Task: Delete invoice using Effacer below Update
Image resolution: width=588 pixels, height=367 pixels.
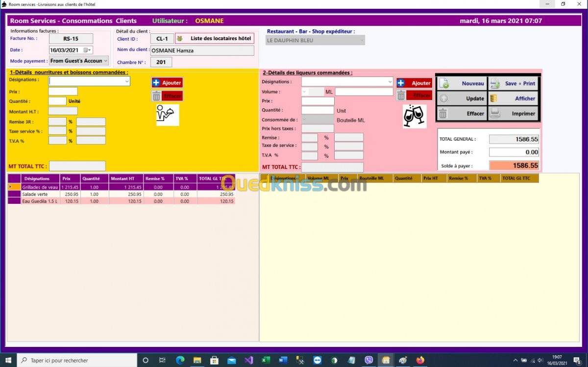Action: click(x=462, y=114)
